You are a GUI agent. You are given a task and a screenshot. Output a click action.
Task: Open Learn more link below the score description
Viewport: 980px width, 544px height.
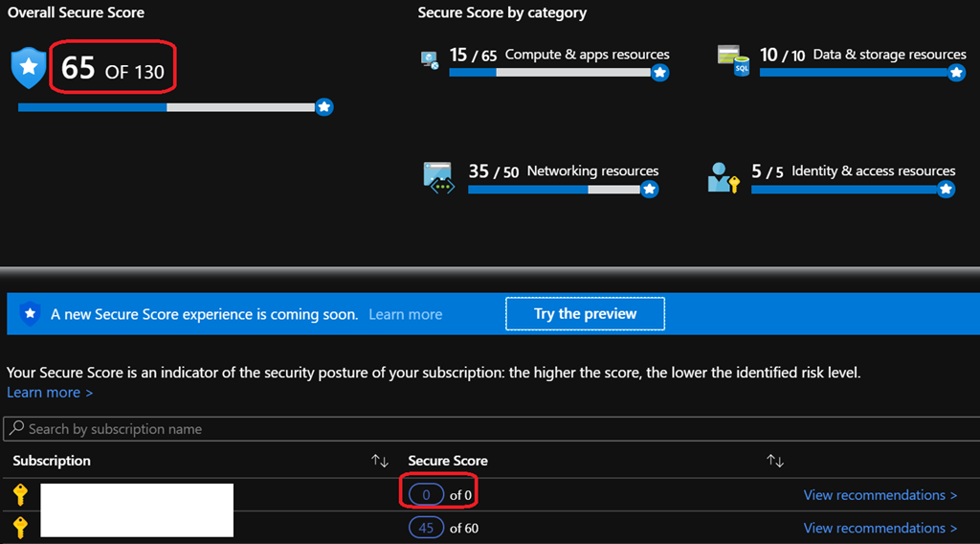coord(50,393)
